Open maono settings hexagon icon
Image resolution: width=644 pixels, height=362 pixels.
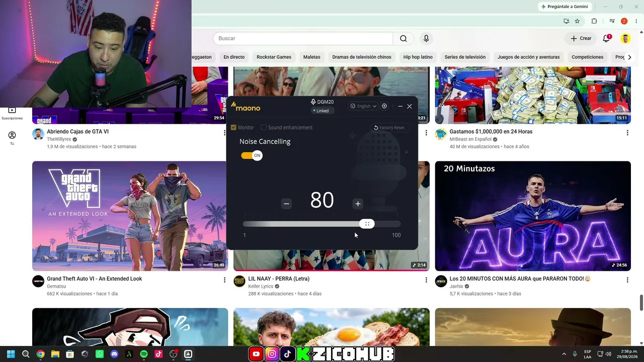(384, 106)
